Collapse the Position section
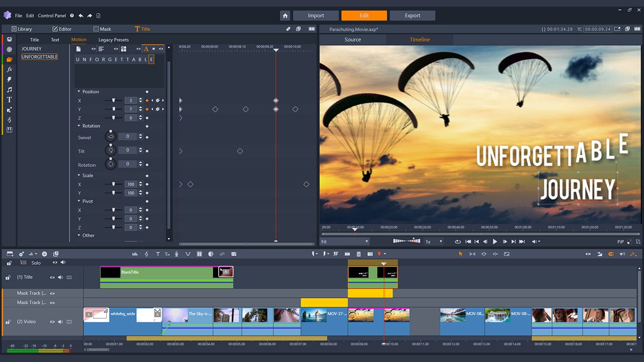 (79, 92)
